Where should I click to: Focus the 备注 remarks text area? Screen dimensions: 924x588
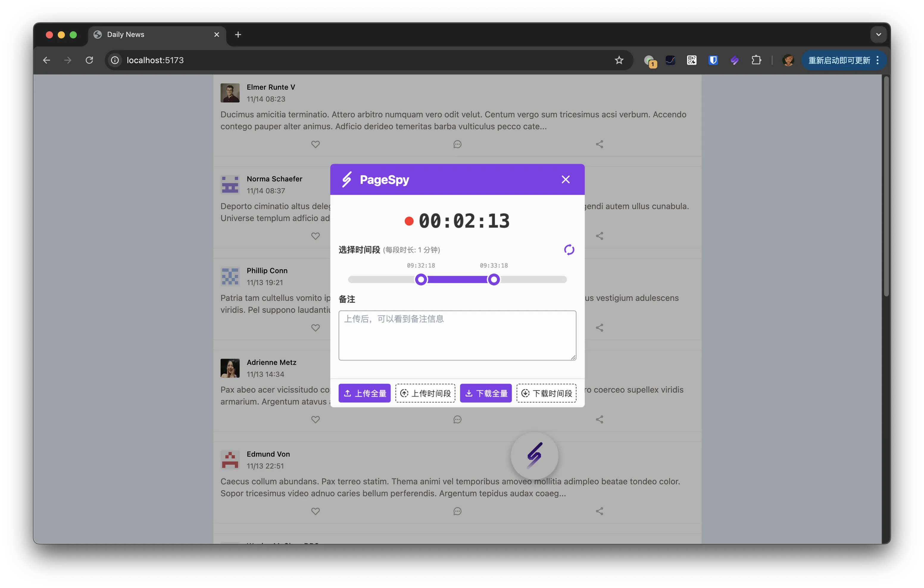coord(457,335)
